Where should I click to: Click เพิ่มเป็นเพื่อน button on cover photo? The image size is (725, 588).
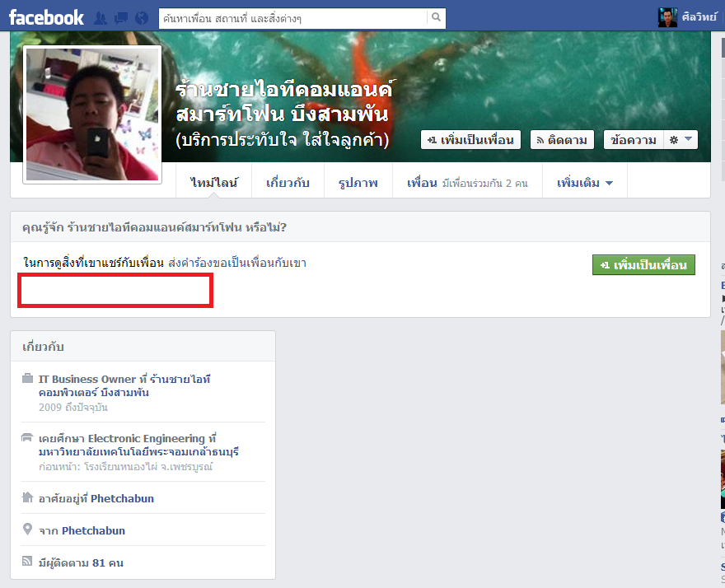coord(470,140)
